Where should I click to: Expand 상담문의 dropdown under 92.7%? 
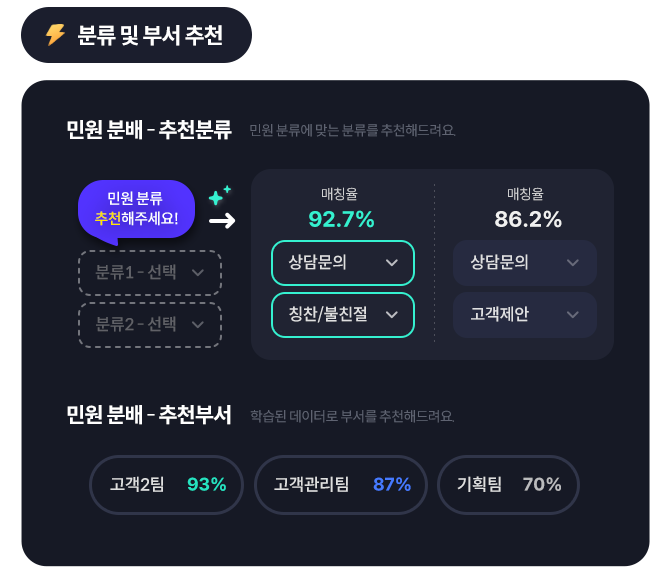(x=342, y=263)
